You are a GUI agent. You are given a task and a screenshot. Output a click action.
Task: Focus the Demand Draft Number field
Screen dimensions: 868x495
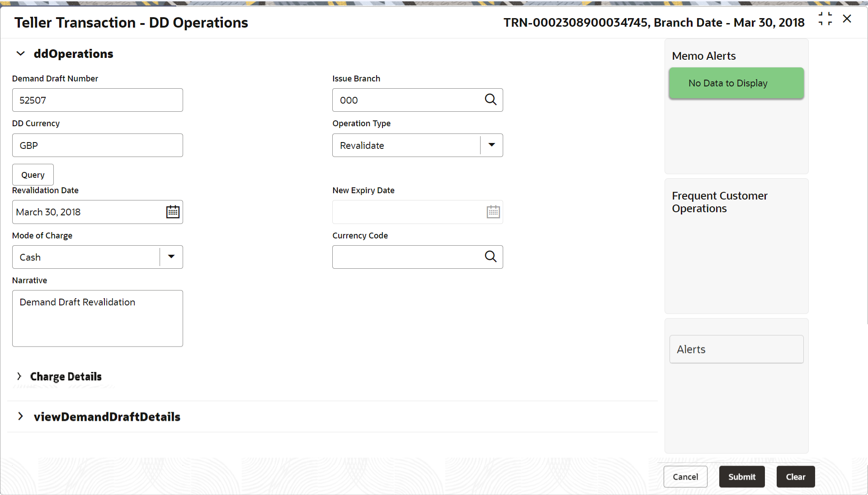[x=97, y=100]
